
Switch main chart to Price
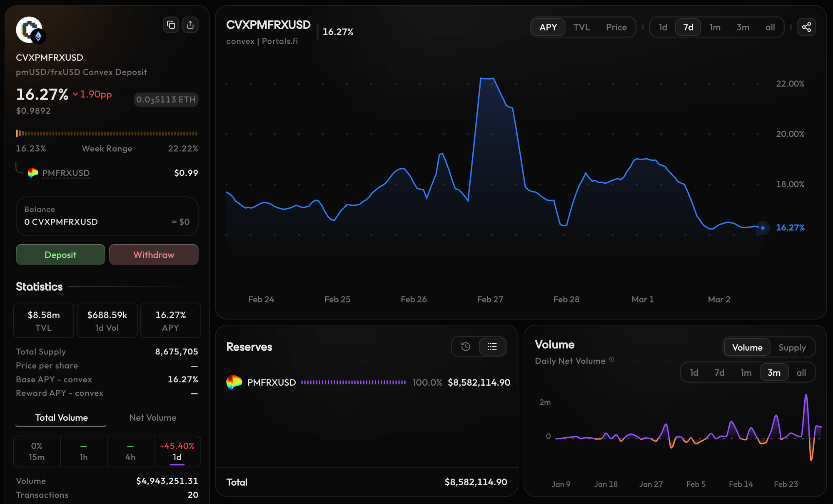tap(616, 27)
